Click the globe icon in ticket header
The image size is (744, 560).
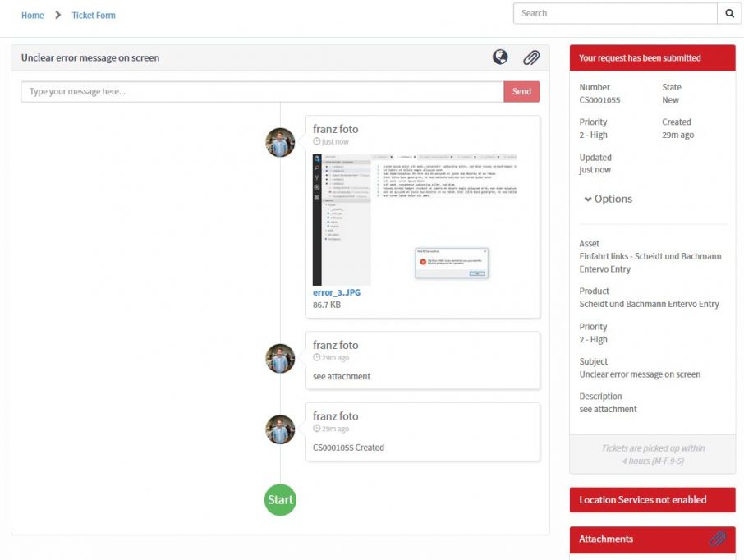point(500,57)
